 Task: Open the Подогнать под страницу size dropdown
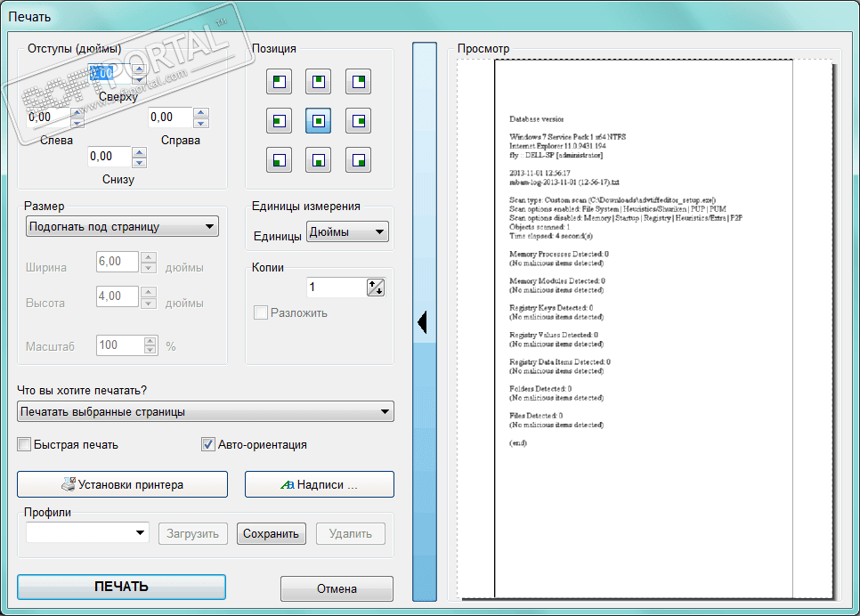tap(122, 226)
